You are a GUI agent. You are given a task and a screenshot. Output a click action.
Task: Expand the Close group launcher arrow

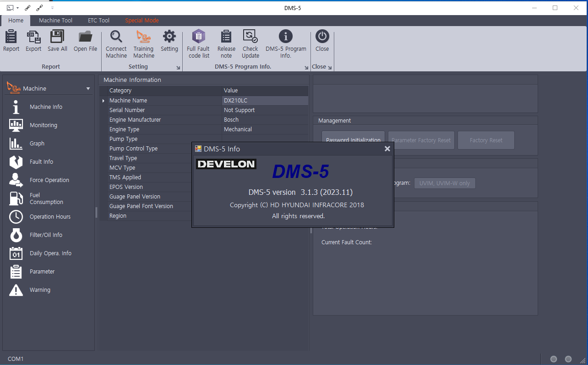(330, 68)
